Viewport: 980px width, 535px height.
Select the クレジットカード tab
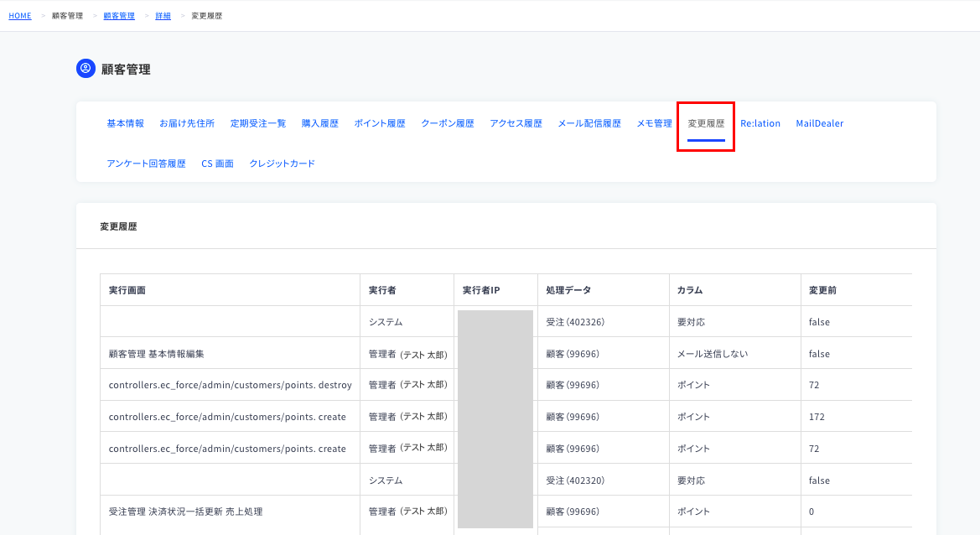pos(282,164)
